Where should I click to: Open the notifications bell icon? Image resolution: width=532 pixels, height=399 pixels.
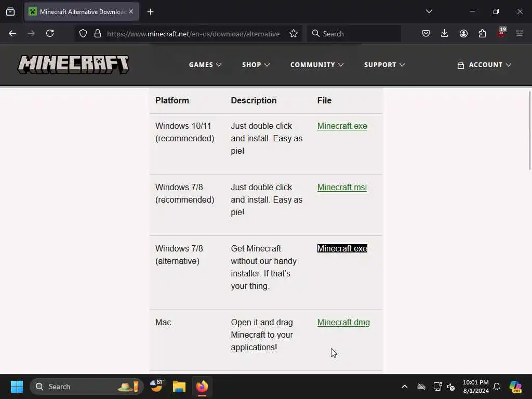point(497,387)
